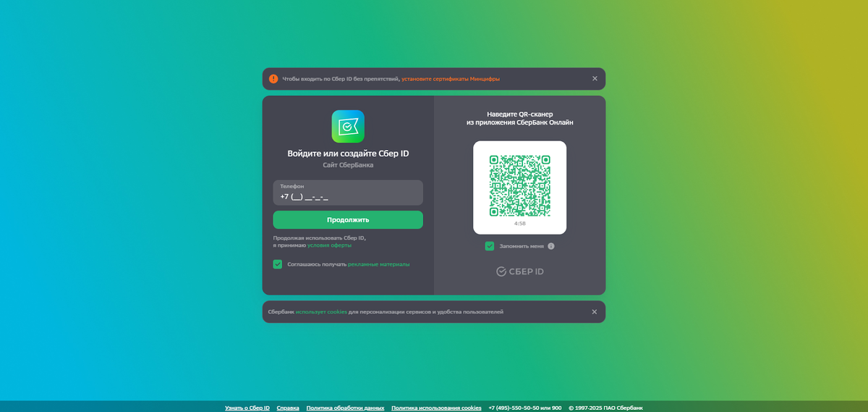This screenshot has height=412, width=868.
Task: Click the QR code image
Action: [519, 185]
